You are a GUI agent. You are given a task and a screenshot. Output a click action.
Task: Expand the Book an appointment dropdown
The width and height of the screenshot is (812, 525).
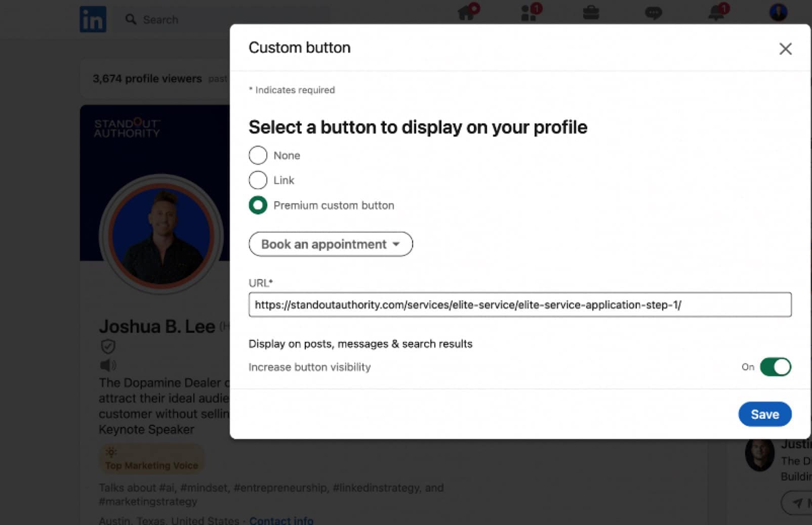click(331, 244)
